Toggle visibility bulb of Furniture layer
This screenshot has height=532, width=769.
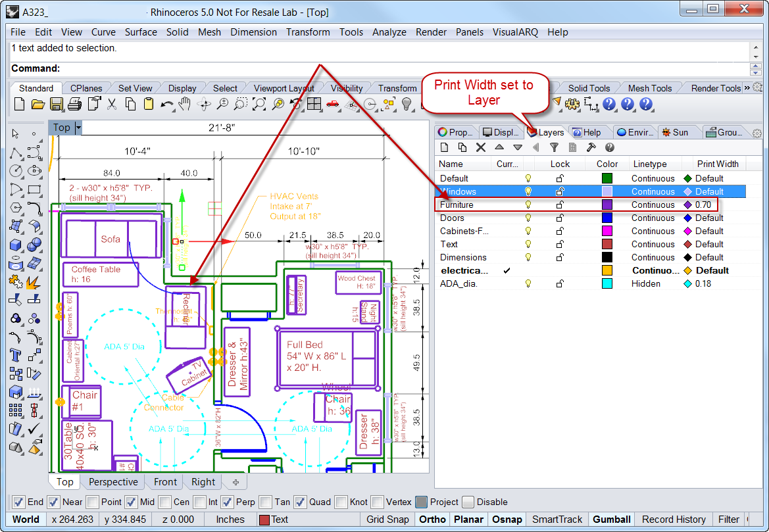click(528, 205)
